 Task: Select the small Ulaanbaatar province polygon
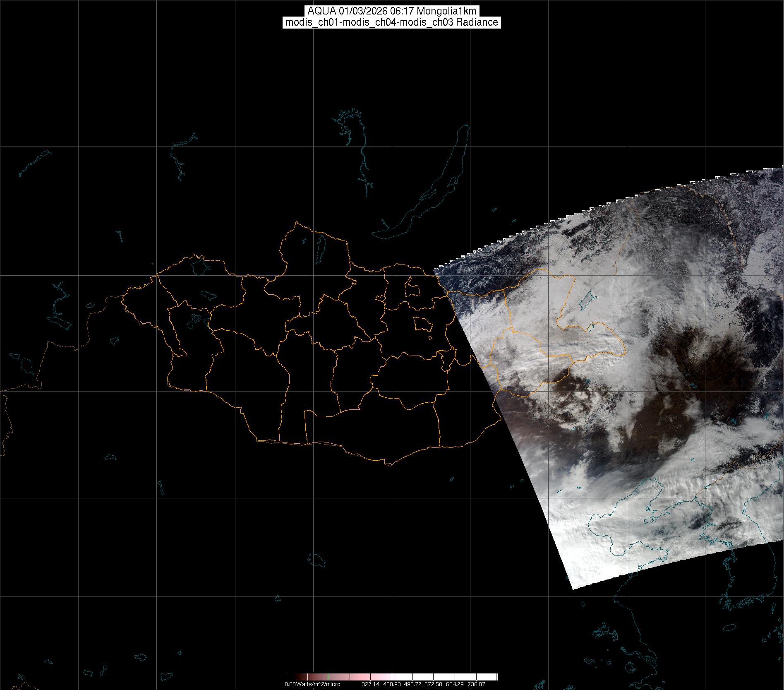(x=422, y=324)
